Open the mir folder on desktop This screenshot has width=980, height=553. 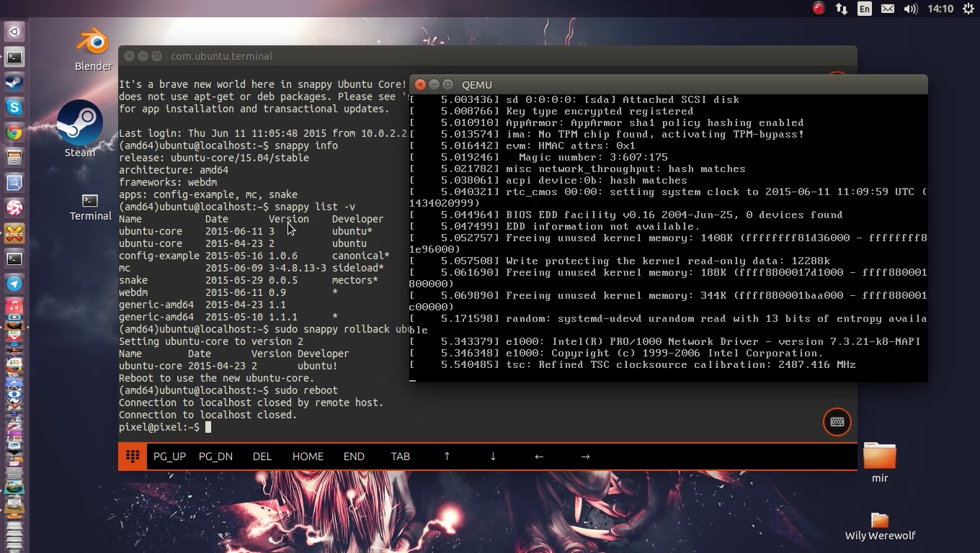[x=879, y=457]
